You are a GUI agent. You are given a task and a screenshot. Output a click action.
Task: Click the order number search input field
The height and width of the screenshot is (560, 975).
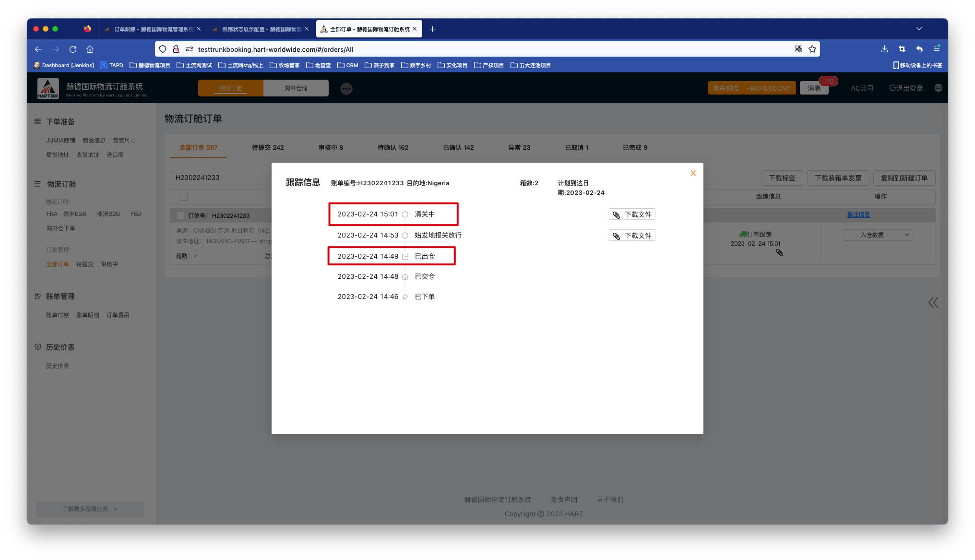click(221, 178)
